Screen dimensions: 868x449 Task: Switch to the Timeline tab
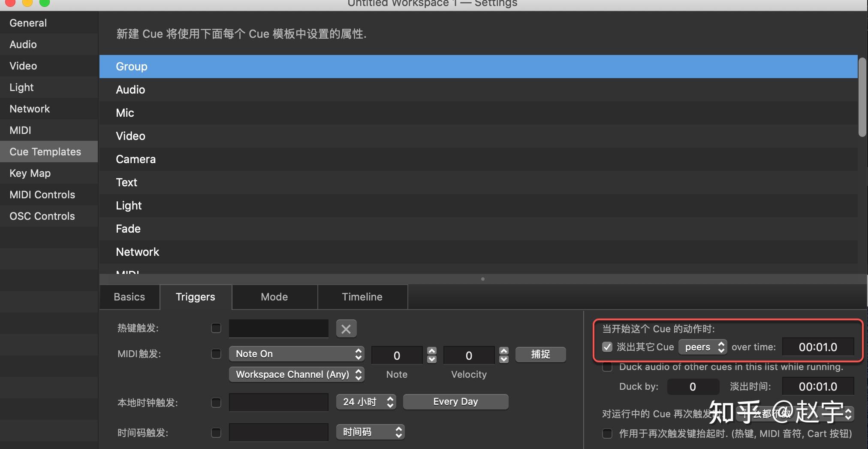click(x=362, y=297)
